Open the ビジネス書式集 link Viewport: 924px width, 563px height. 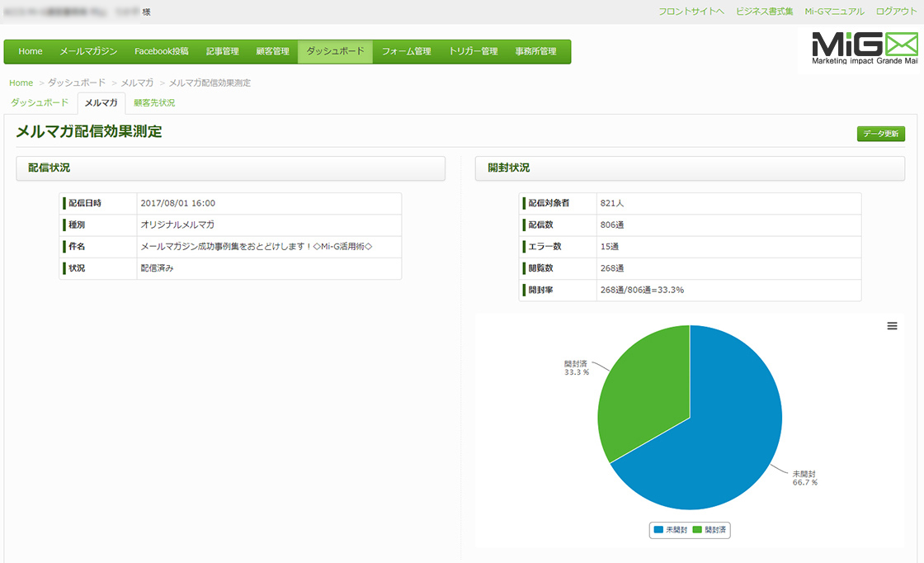[x=764, y=12]
